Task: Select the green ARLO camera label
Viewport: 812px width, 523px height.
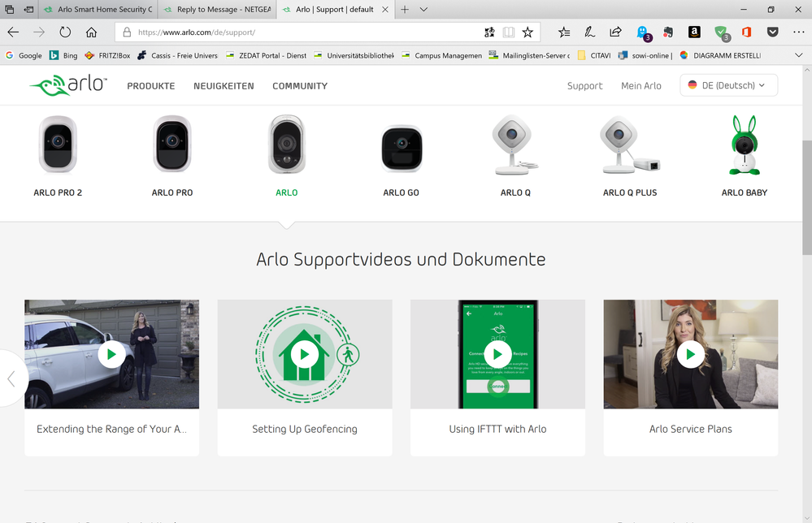Action: pos(286,192)
